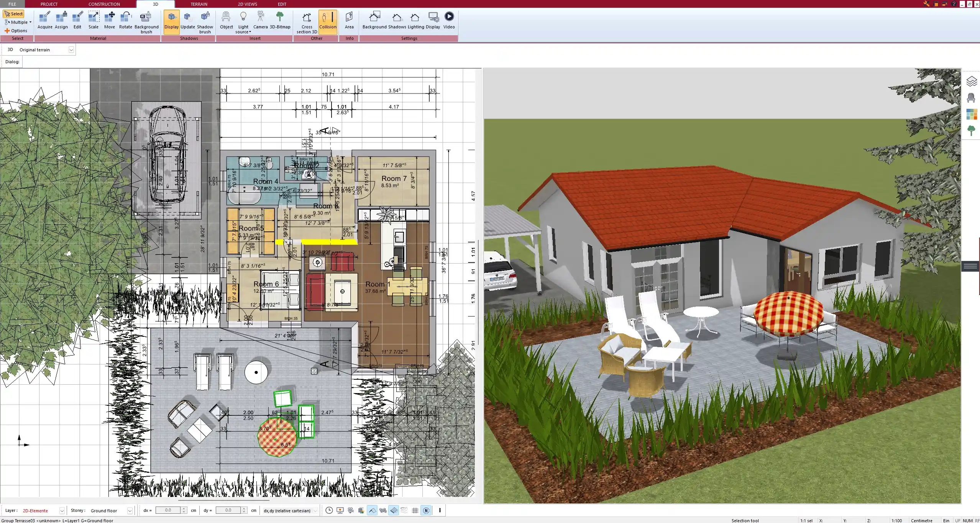
Task: Select the Room 7 label in plan
Action: click(x=394, y=179)
